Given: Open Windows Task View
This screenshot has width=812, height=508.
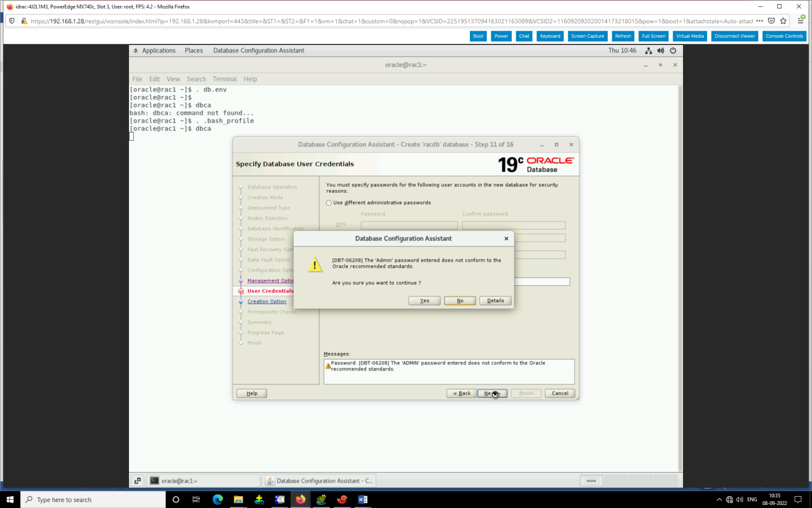Looking at the screenshot, I should tap(196, 500).
